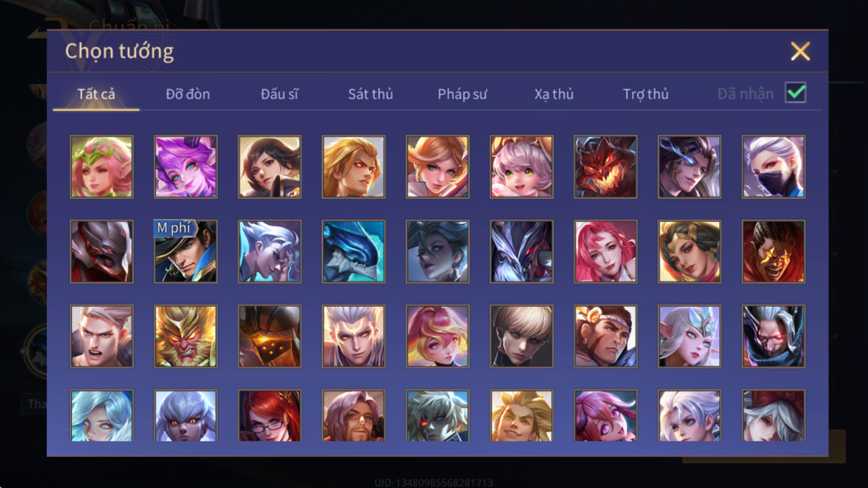The height and width of the screenshot is (488, 868).
Task: Select the golden monkey king hero
Action: click(x=186, y=337)
